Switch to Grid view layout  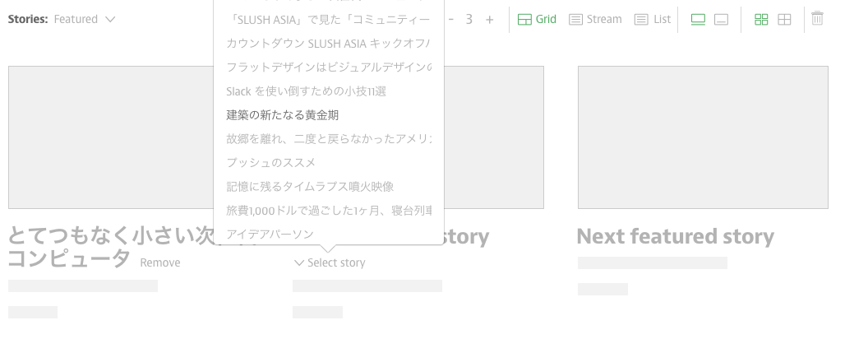coord(537,20)
